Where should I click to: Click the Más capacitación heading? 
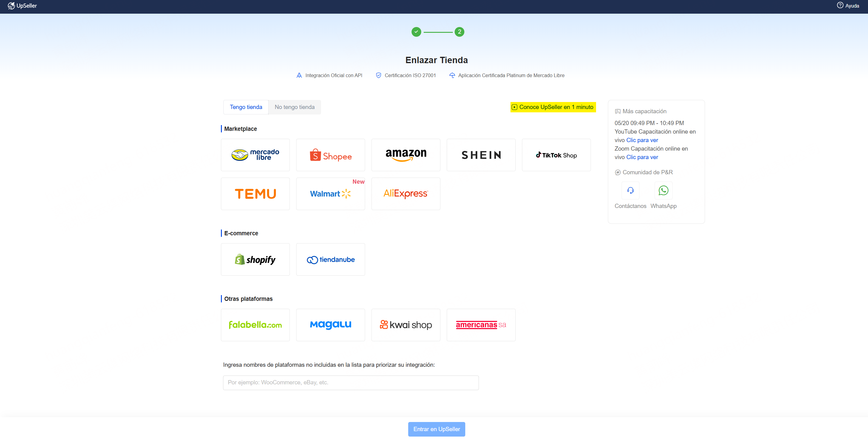[x=641, y=111]
